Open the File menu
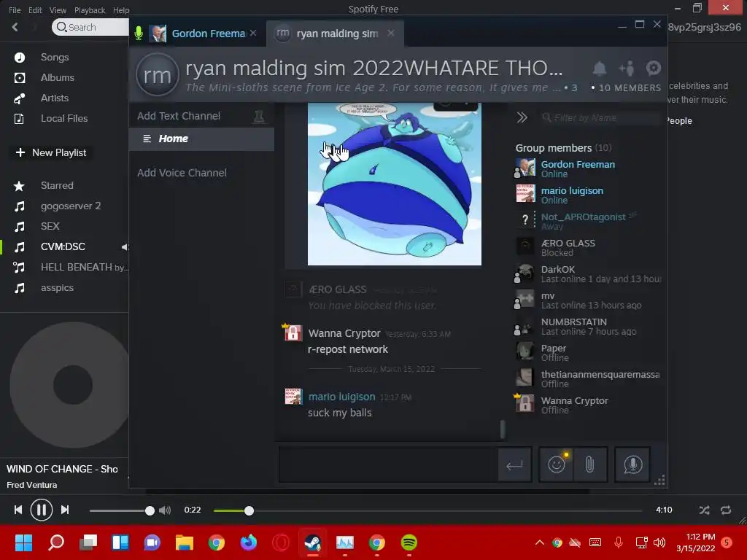The width and height of the screenshot is (747, 560). point(15,10)
